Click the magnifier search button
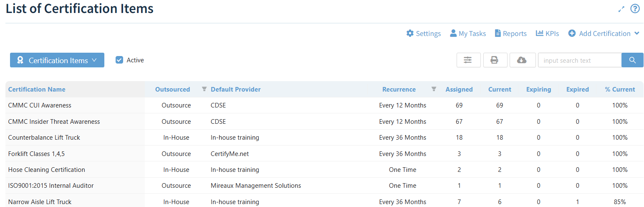 [x=632, y=60]
